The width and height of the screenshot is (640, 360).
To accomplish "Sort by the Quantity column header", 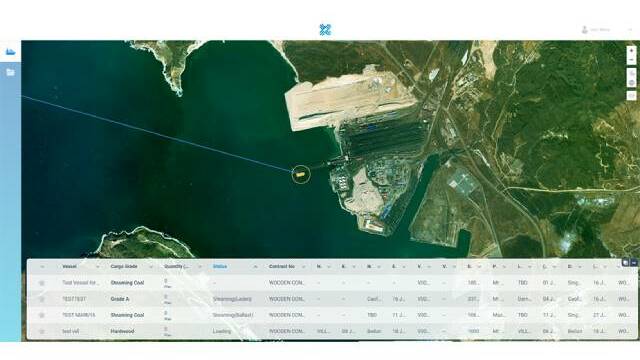I will pos(176,267).
